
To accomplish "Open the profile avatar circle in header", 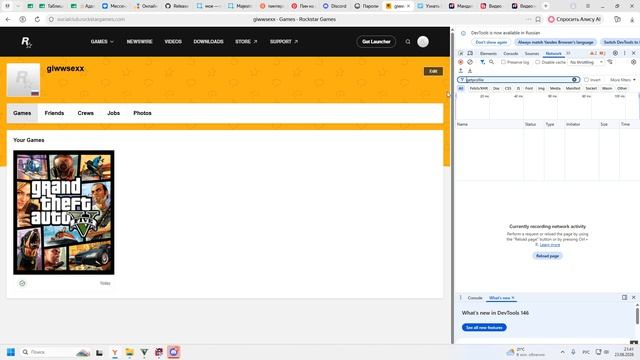I will (x=423, y=42).
